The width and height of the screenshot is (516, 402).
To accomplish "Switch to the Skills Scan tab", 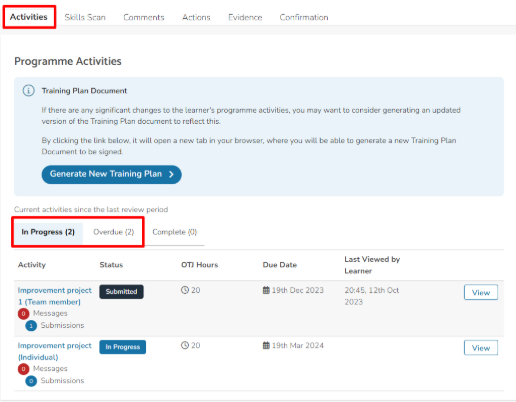I will [85, 17].
